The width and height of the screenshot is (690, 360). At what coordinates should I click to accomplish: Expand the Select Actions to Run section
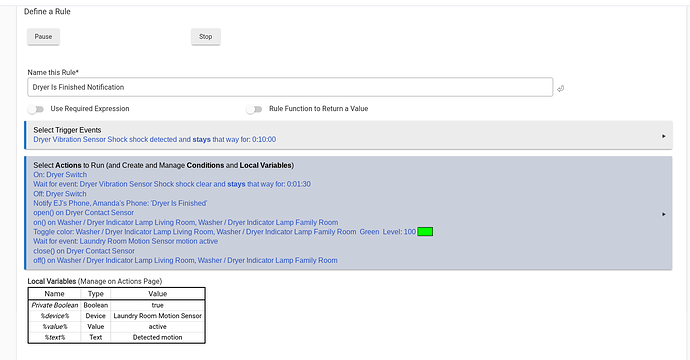tap(664, 214)
